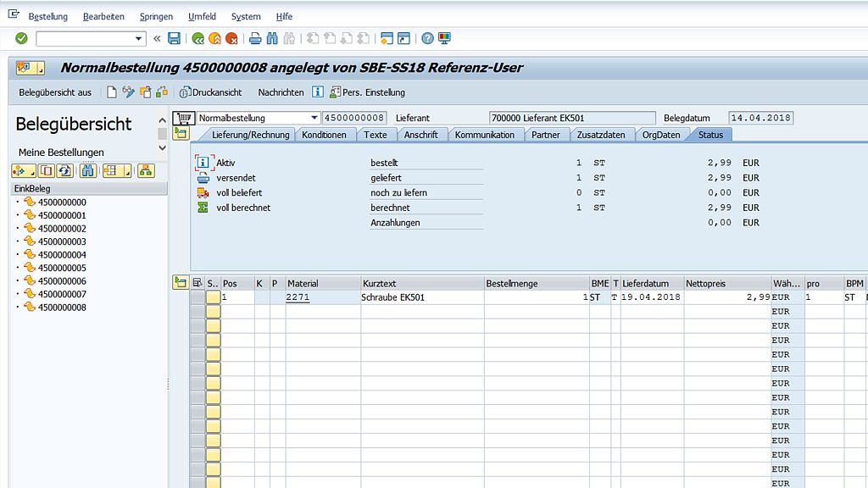Open the transaction command field dropdown
Viewport: 868px width, 488px height.
(140, 38)
